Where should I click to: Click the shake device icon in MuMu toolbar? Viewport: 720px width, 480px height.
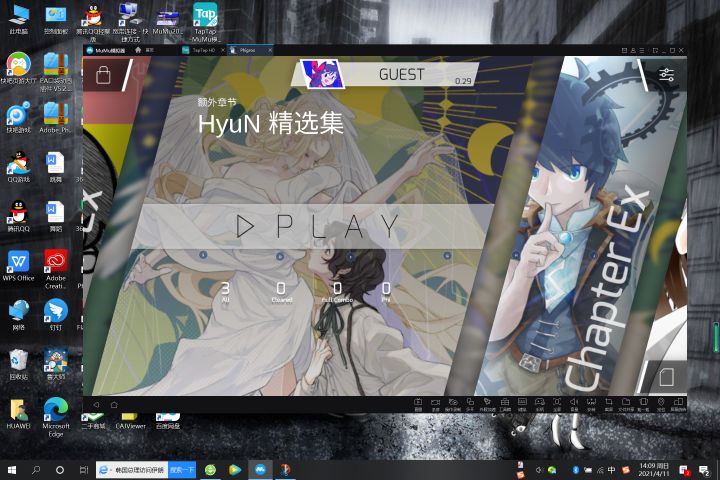643,404
